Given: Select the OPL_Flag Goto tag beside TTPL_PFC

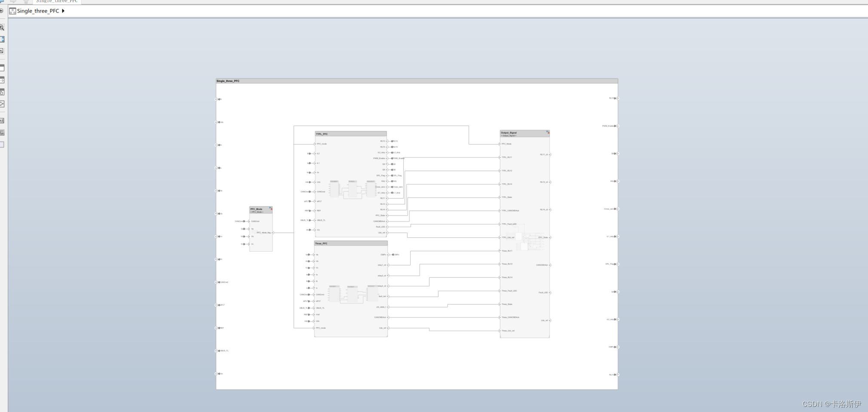Looking at the screenshot, I should click(x=396, y=175).
